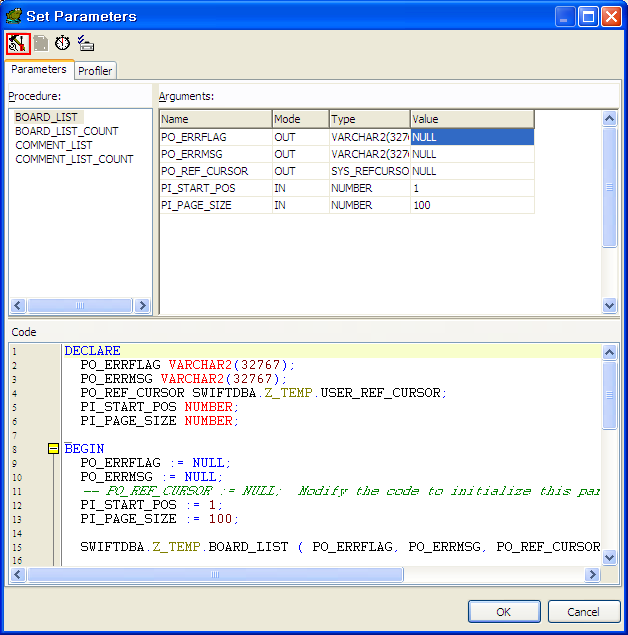This screenshot has width=628, height=635.
Task: Click code line PO_ERRFLAG := NULL
Action: [155, 463]
